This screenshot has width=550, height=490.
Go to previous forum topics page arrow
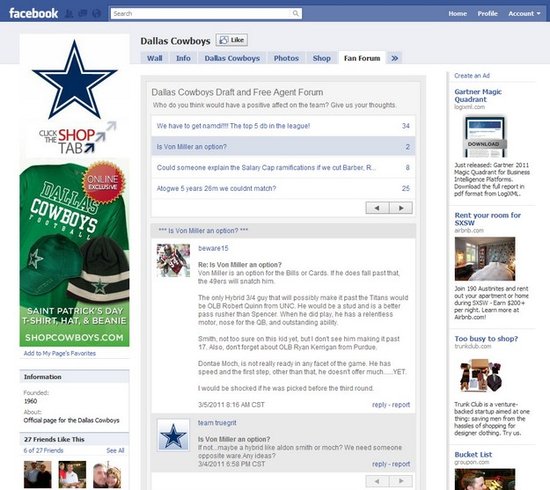pos(377,208)
